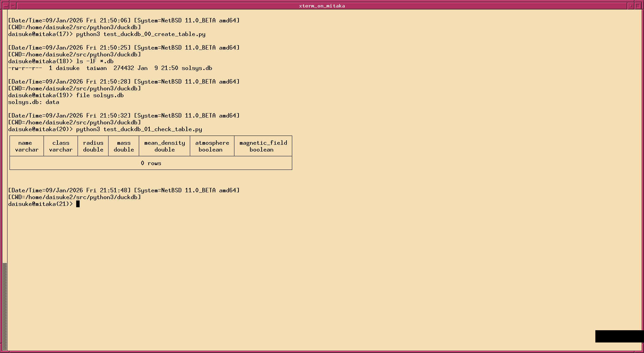Screen dimensions: 644x353
Task: Click the black rectangle near the bottom-right corner
Action: 619,336
